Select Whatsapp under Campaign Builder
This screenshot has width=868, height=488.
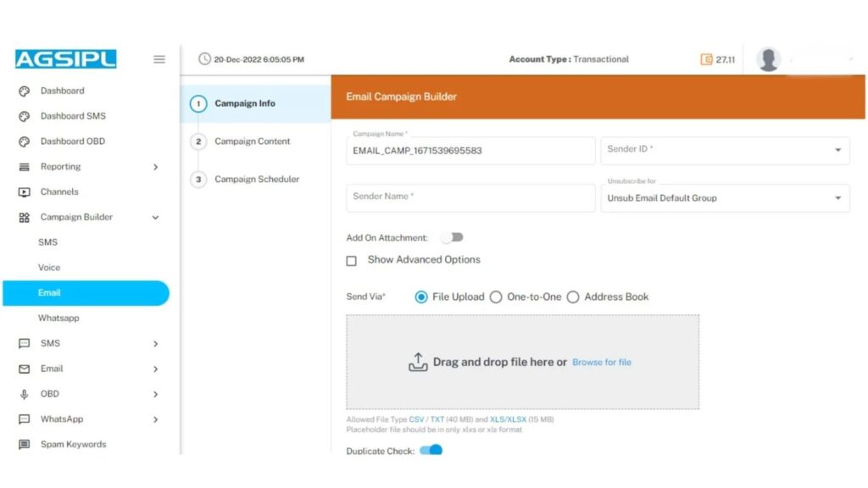pyautogui.click(x=58, y=318)
